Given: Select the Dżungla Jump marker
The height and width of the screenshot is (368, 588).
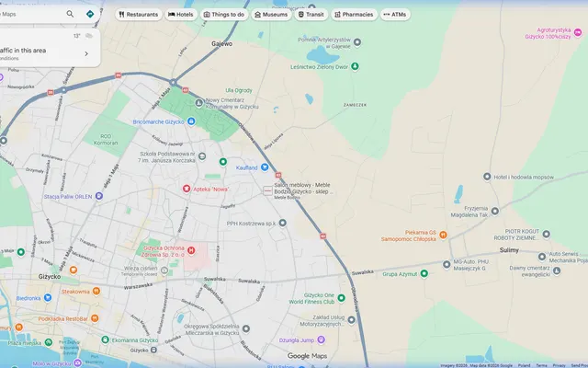Looking at the screenshot, I should point(321,339).
